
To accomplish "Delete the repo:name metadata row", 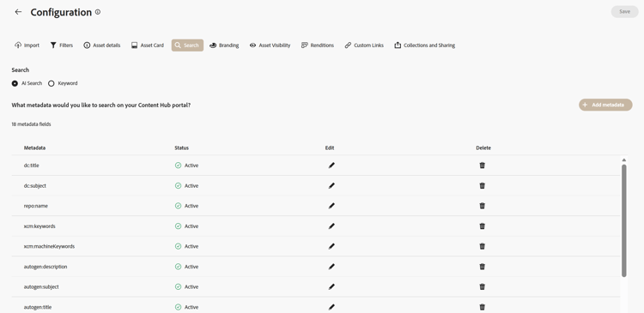I will click(483, 206).
